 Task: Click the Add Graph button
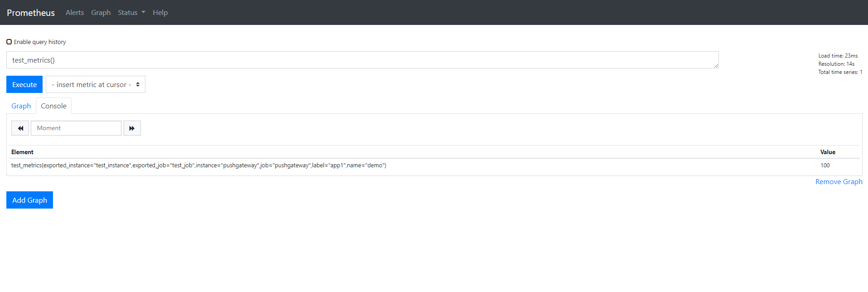click(29, 200)
